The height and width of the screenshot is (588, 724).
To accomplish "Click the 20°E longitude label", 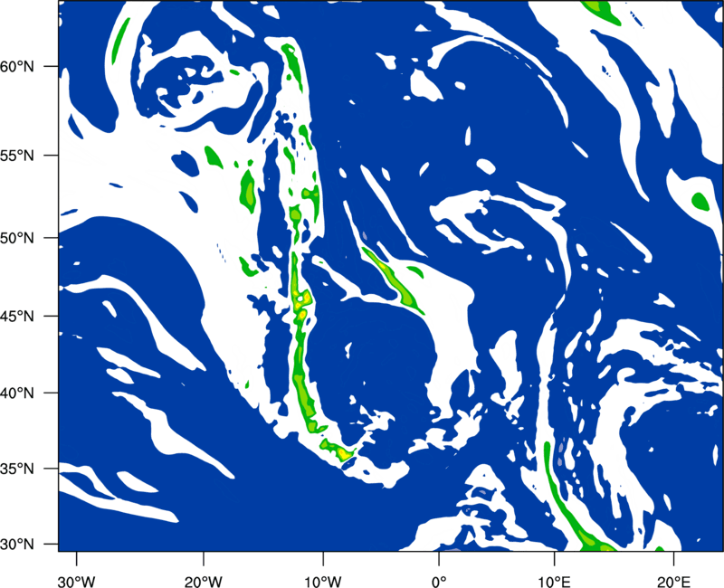I will (673, 582).
